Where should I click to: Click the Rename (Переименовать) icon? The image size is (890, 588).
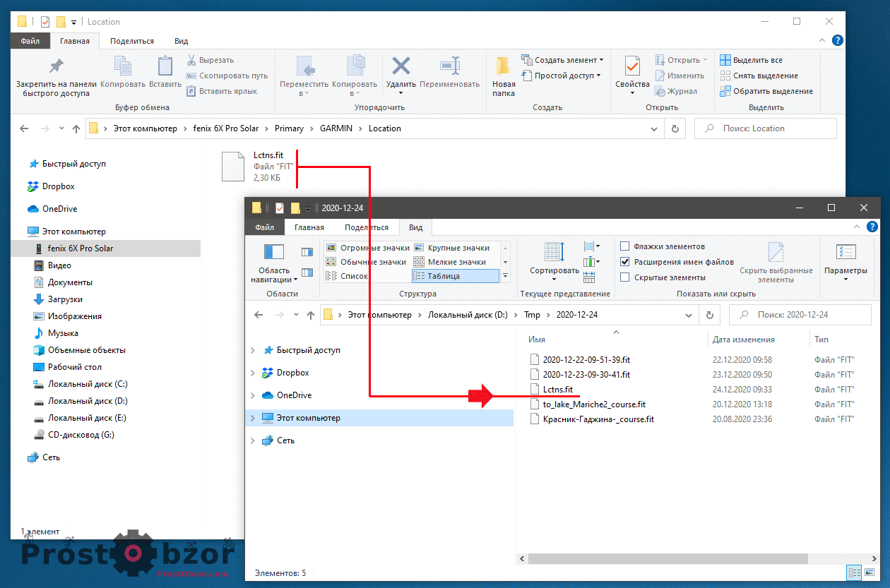pos(449,67)
